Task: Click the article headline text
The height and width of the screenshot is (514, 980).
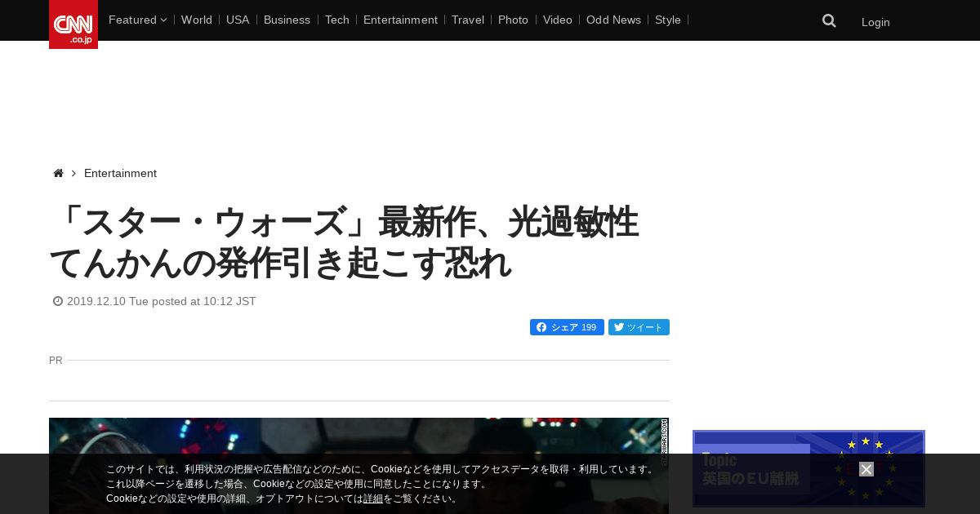Action: [x=344, y=242]
